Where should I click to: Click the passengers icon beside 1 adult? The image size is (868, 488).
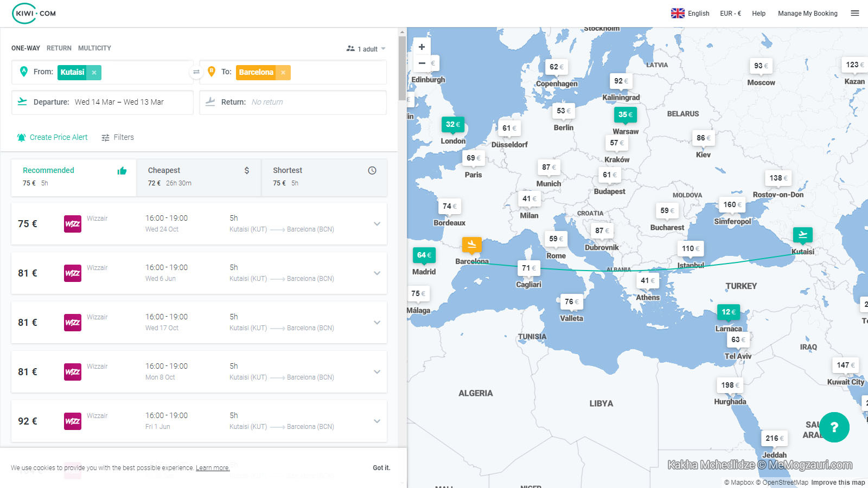[x=350, y=48]
